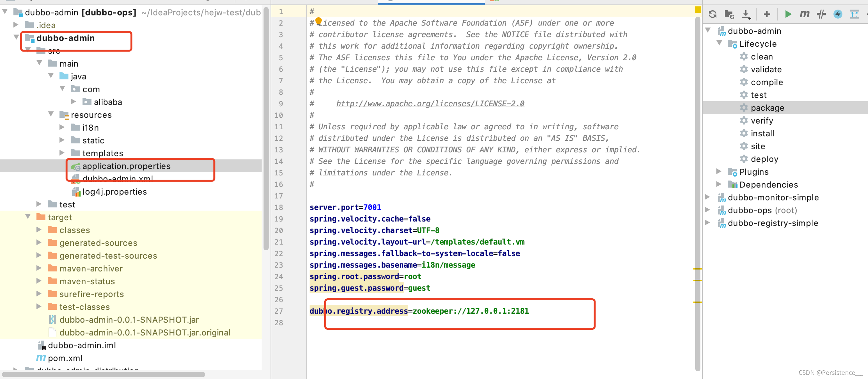
Task: Toggle Maven Offline Mode icon
Action: click(821, 14)
